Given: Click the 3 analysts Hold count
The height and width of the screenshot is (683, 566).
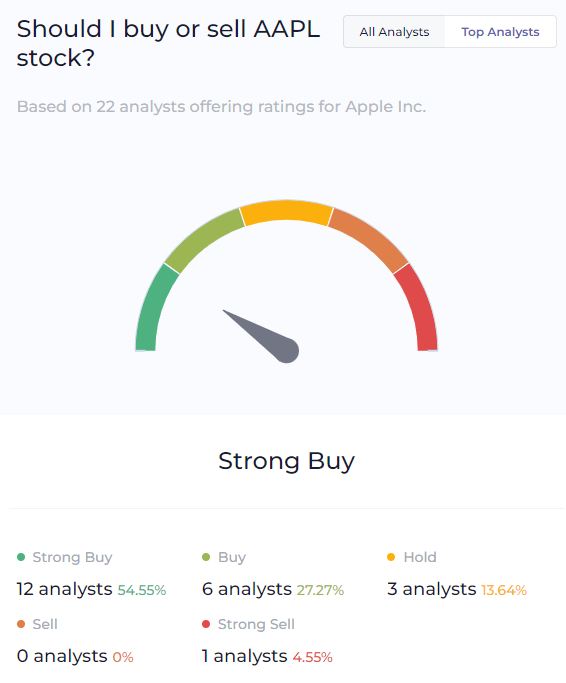Looking at the screenshot, I should click(431, 589).
